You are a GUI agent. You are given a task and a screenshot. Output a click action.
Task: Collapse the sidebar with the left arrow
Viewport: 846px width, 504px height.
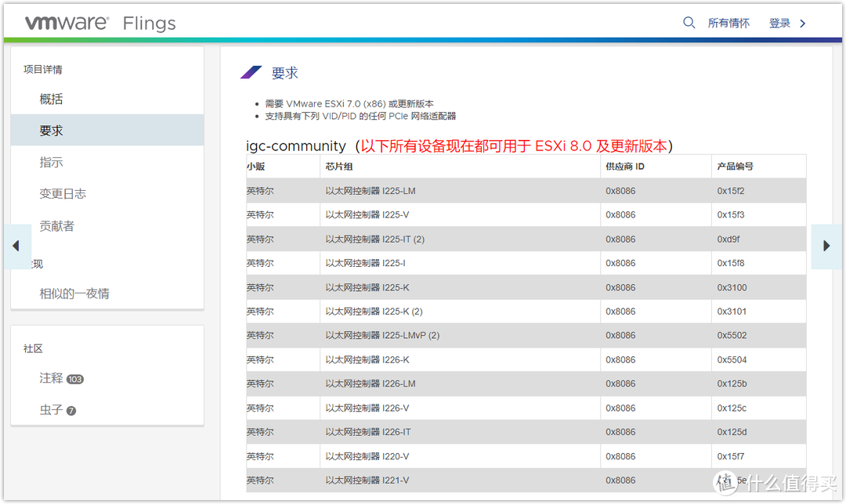coord(17,246)
